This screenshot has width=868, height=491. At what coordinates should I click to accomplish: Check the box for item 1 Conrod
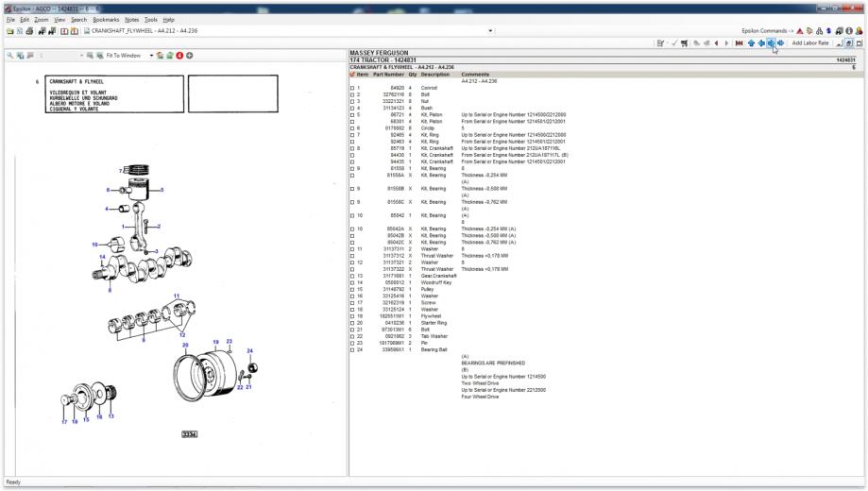[352, 88]
